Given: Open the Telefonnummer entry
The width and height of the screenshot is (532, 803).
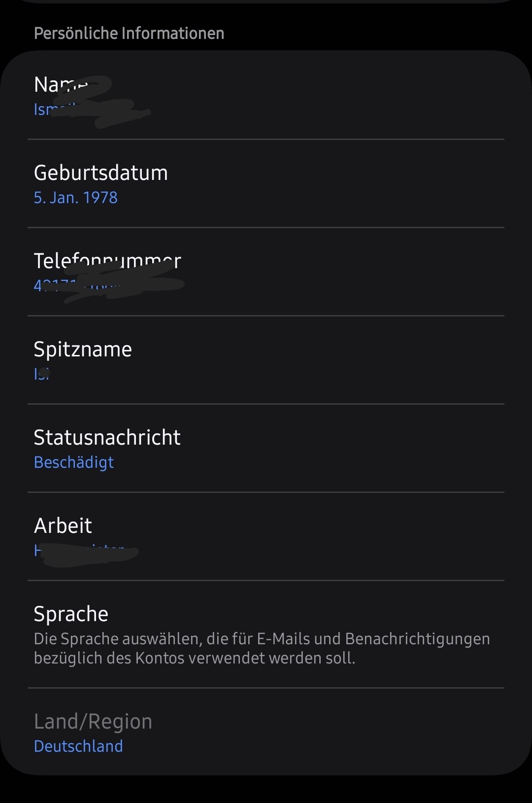Looking at the screenshot, I should pos(266,272).
